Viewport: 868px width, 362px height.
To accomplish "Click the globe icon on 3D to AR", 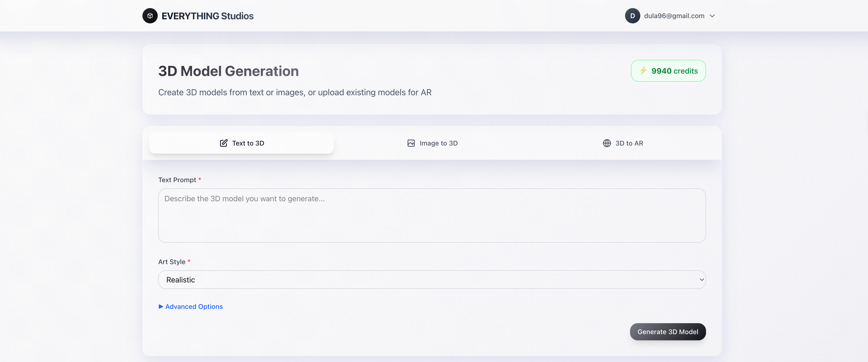I will pos(606,143).
